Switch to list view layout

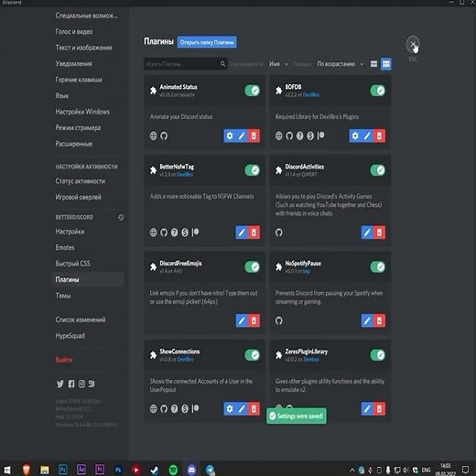(373, 64)
